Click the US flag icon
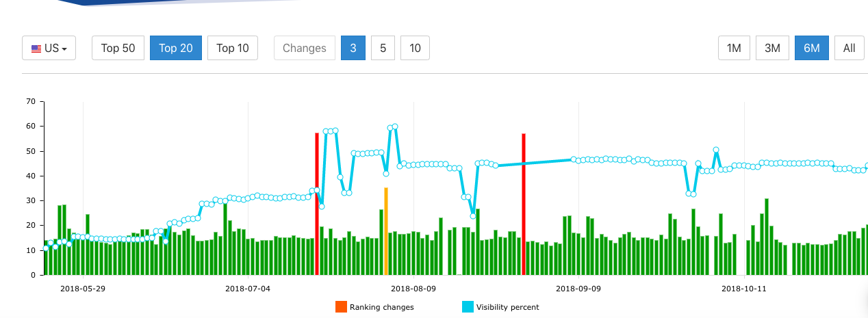Screen dimensions: 868x318 point(36,49)
